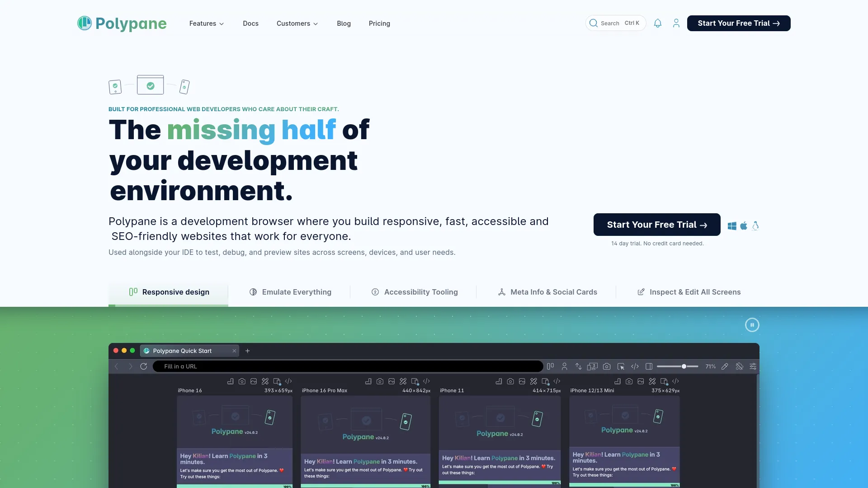Adjust the zoom slider at 71%
868x488 pixels.
(677, 366)
